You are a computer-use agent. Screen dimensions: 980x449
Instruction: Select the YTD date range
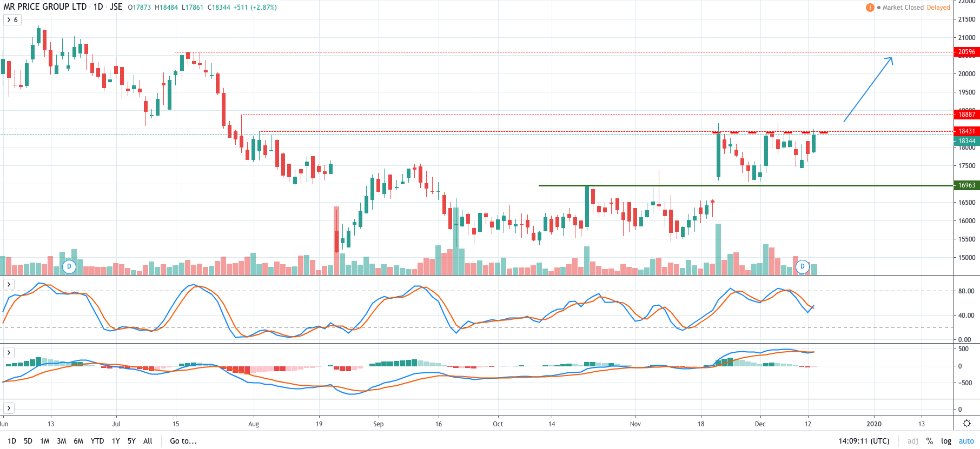click(97, 441)
